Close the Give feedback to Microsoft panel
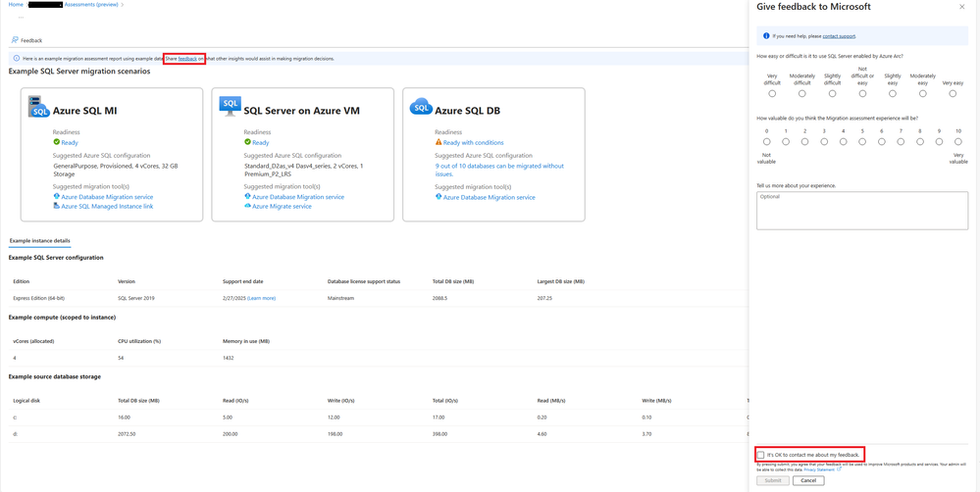Image resolution: width=980 pixels, height=492 pixels. 961,7
